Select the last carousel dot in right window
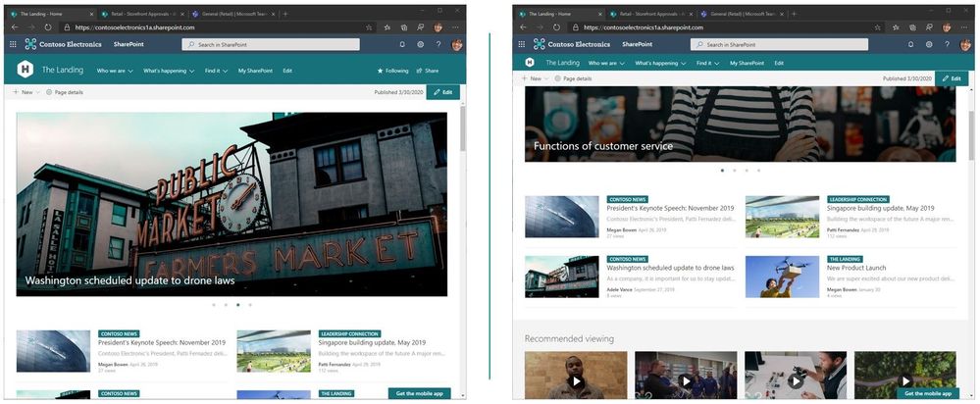 [x=758, y=170]
